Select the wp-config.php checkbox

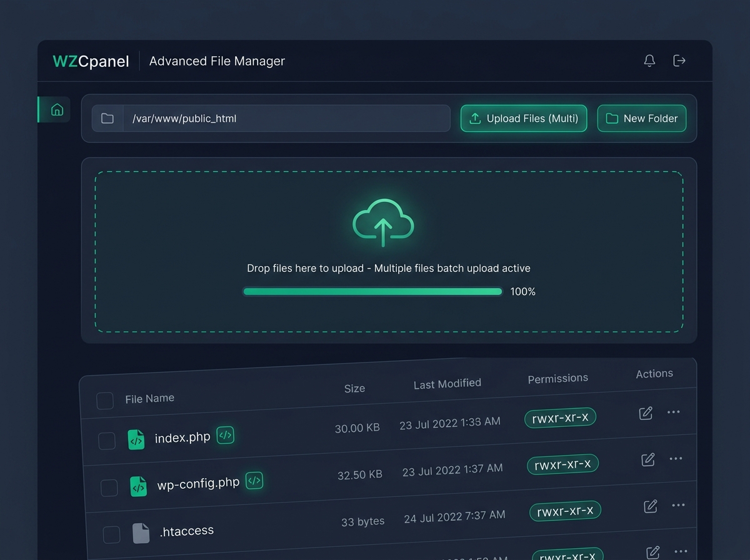pyautogui.click(x=109, y=488)
